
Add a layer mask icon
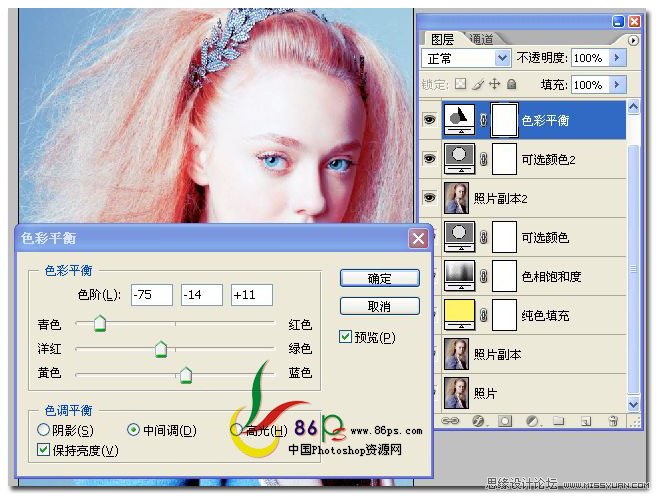point(505,420)
